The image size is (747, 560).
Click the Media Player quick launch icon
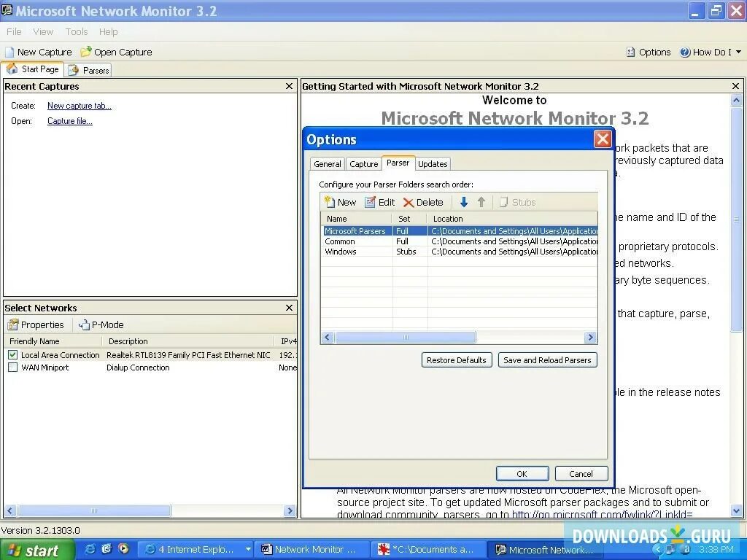pyautogui.click(x=124, y=548)
